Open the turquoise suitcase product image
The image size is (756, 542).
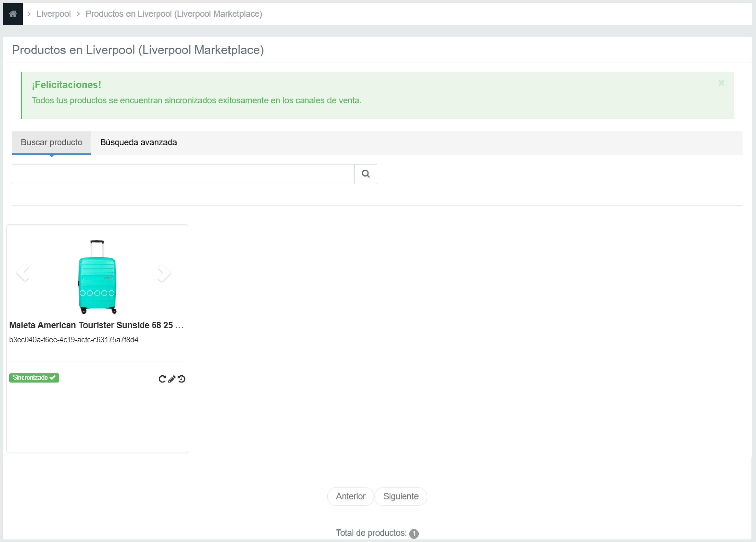pyautogui.click(x=97, y=277)
